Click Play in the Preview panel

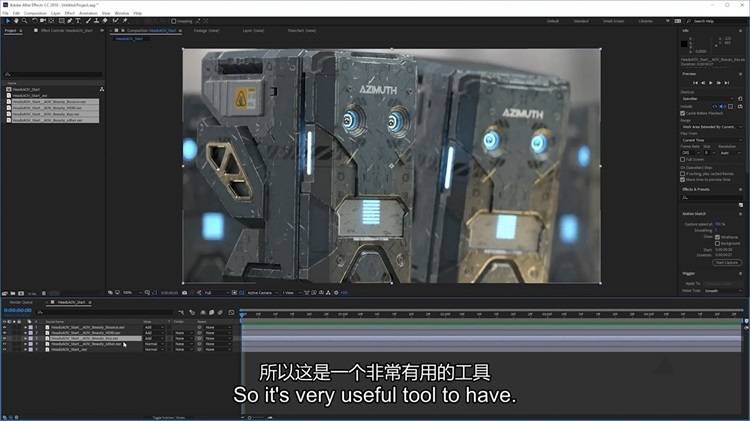click(711, 83)
